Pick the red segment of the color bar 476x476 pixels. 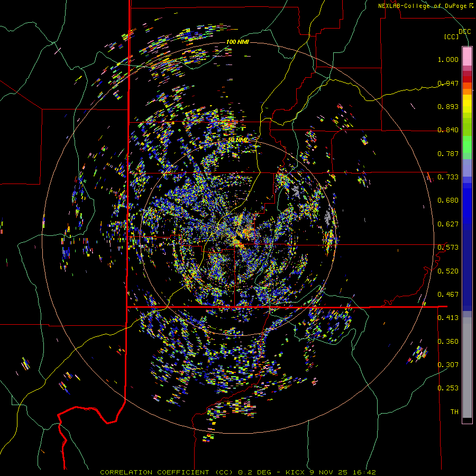tap(467, 79)
